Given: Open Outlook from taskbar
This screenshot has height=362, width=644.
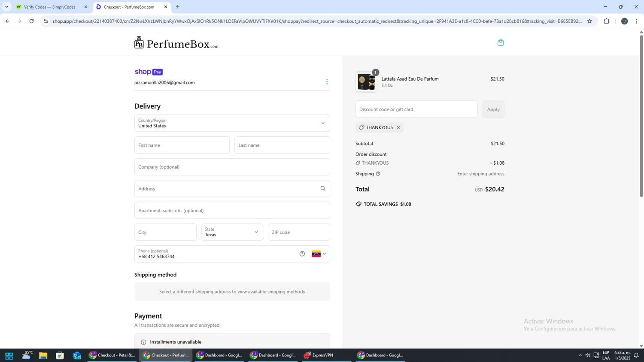Looking at the screenshot, I should 77,356.
